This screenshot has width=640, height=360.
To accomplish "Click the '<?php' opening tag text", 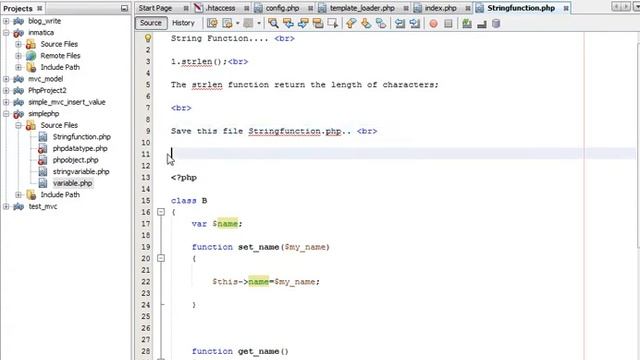I will 184,178.
